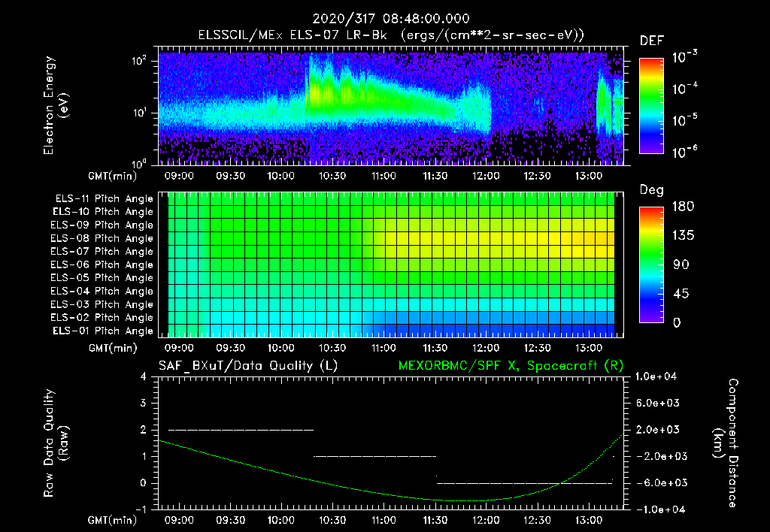Click the ELS-05 Pitch Angle row label

(x=102, y=278)
